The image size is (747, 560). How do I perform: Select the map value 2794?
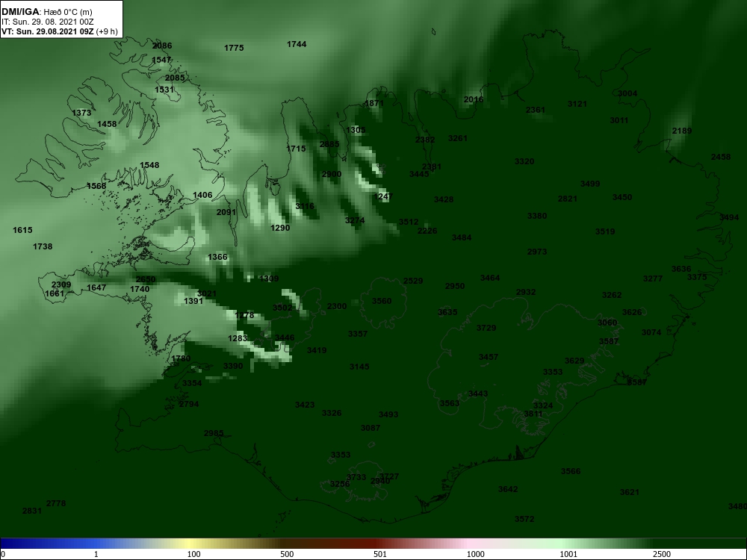tap(189, 404)
